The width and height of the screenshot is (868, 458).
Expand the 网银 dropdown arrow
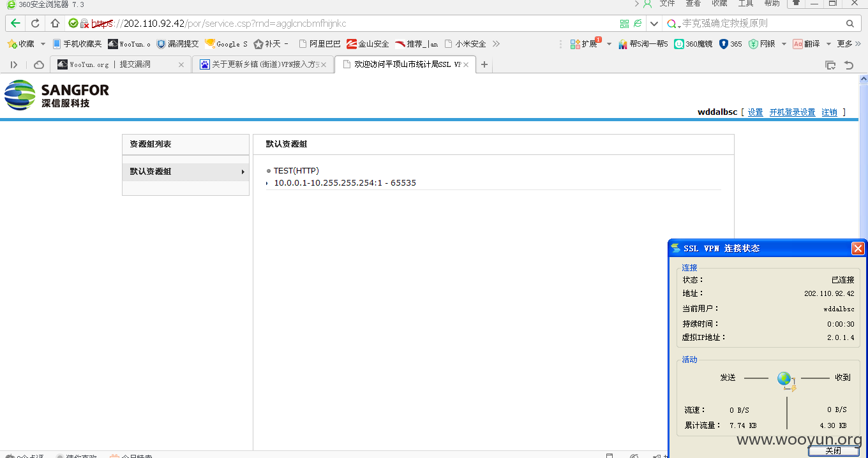pos(782,44)
